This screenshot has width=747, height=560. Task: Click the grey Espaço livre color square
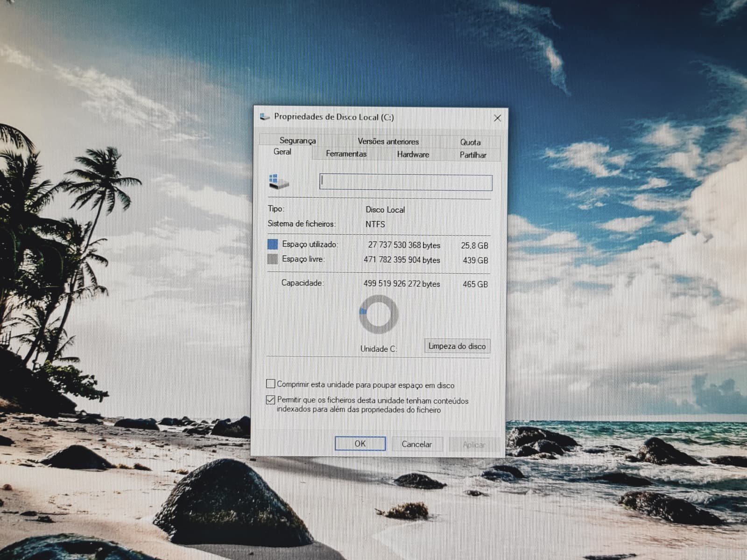[x=273, y=259]
